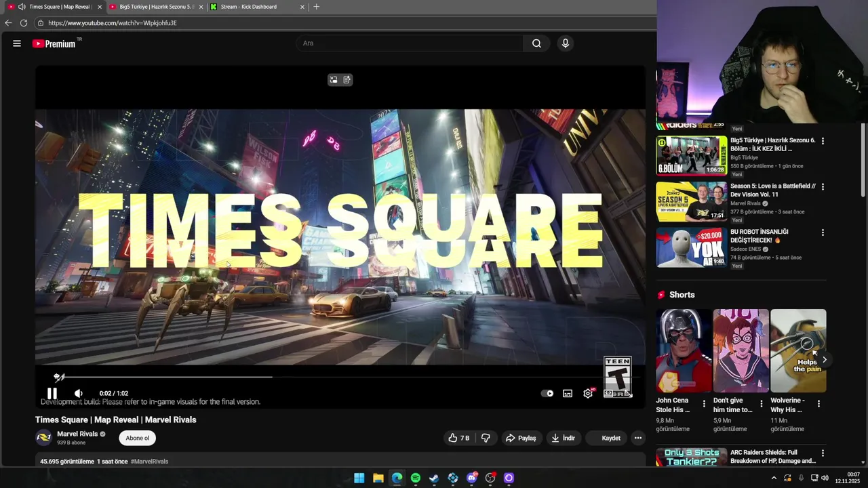Open options menu for BU ROBOT video

(x=823, y=232)
